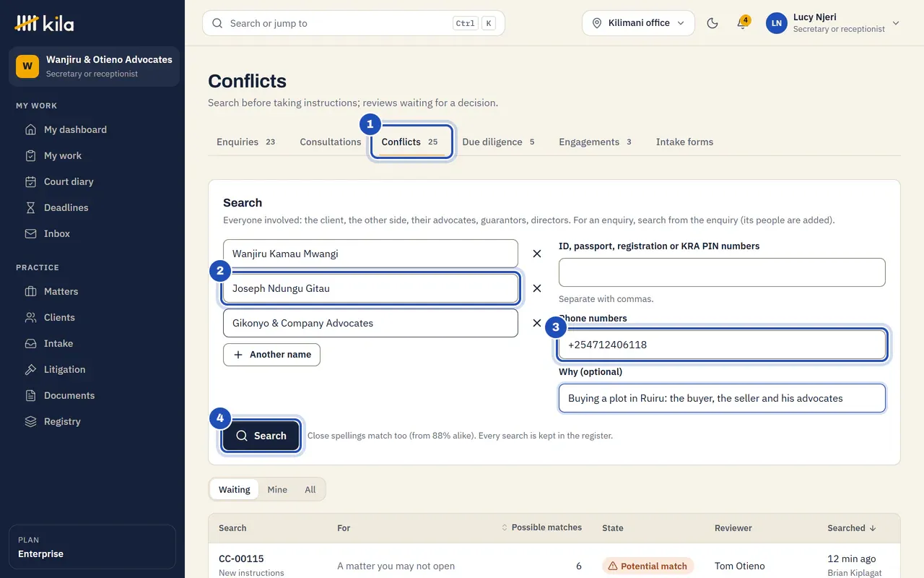Switch to Due diligence tab

pyautogui.click(x=499, y=142)
